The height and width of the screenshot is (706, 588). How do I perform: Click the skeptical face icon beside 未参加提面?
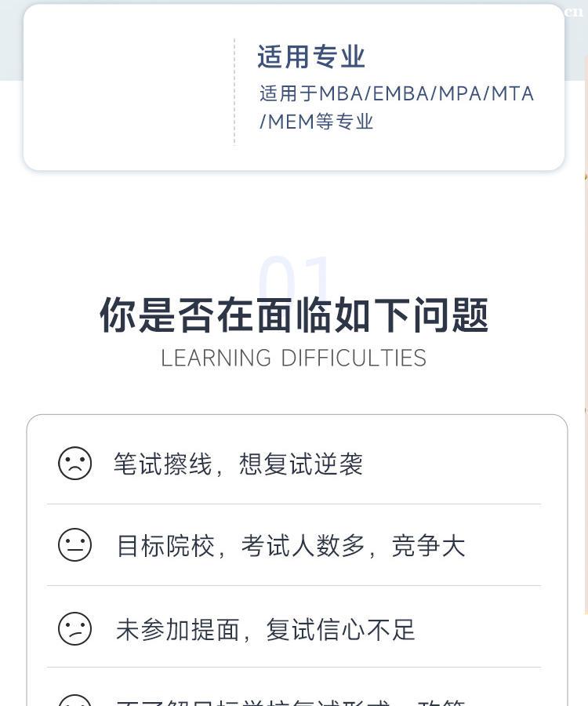[75, 628]
